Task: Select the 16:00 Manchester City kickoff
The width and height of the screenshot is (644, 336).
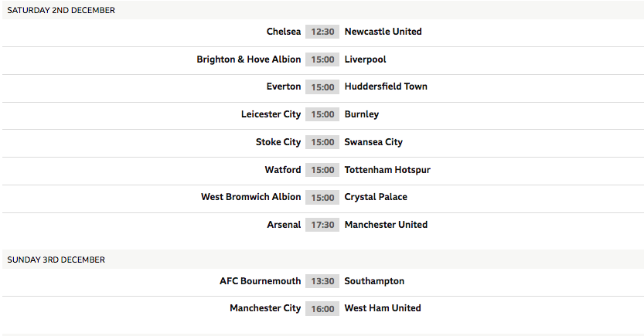Action: coord(322,308)
